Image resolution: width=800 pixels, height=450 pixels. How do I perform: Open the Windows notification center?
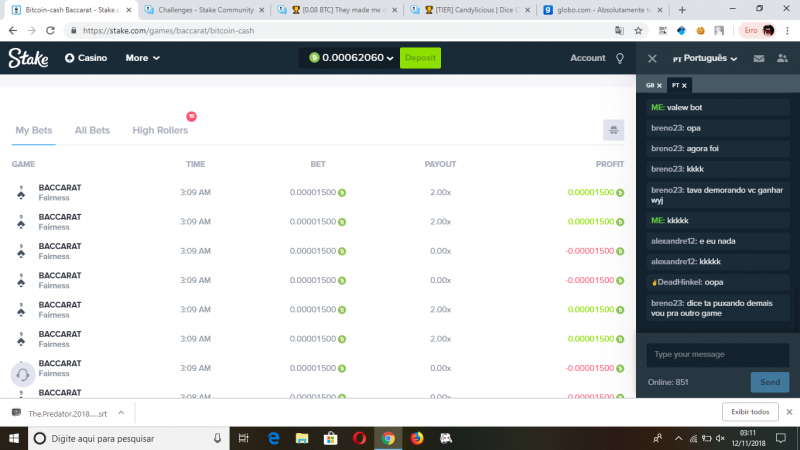[x=781, y=438]
